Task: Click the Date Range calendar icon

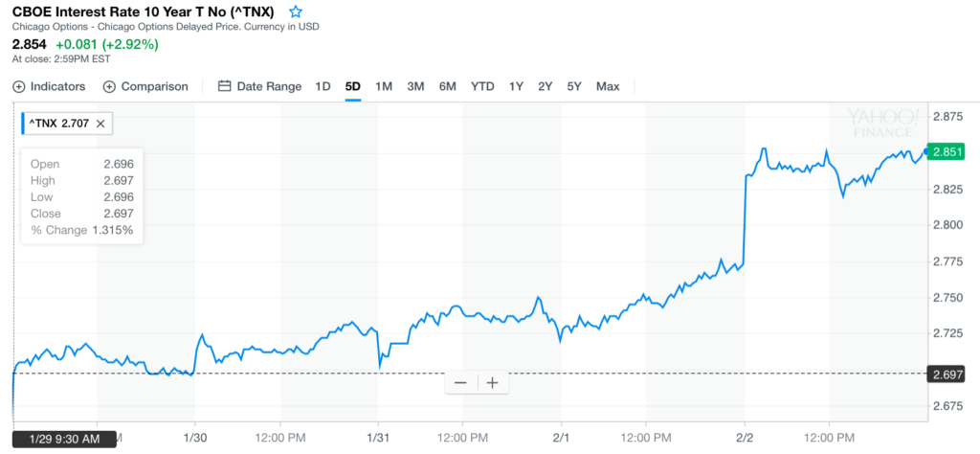Action: click(225, 86)
